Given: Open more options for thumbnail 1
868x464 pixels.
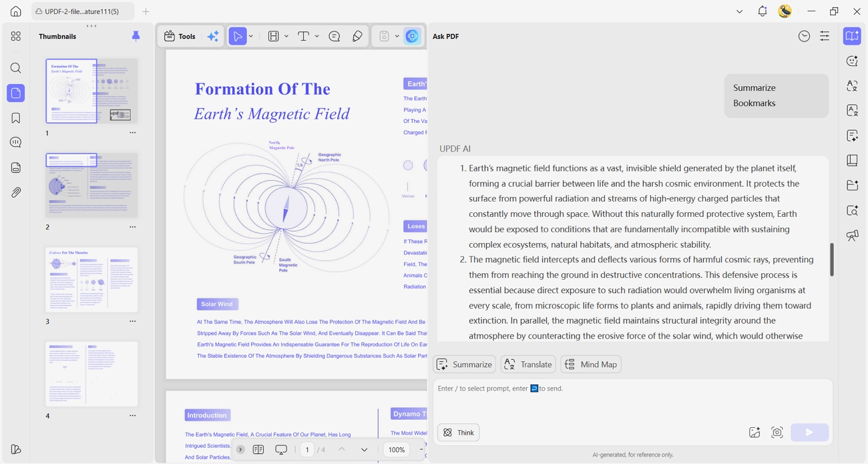Looking at the screenshot, I should pyautogui.click(x=132, y=133).
